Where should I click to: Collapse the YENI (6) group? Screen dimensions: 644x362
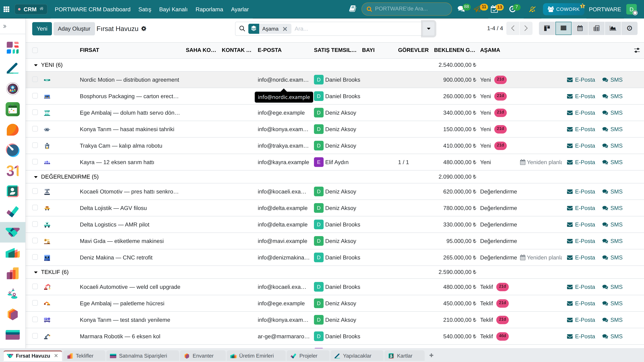pyautogui.click(x=36, y=65)
